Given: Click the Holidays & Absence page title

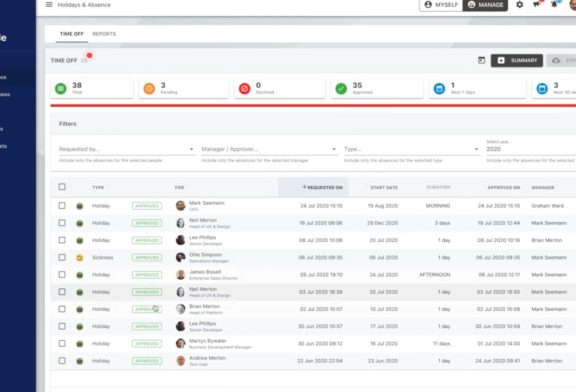Looking at the screenshot, I should click(84, 5).
